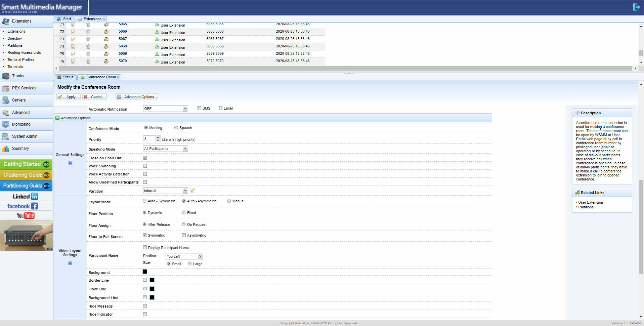The height and width of the screenshot is (326, 644).
Task: Open the Automatic Notification dropdown
Action: (185, 109)
